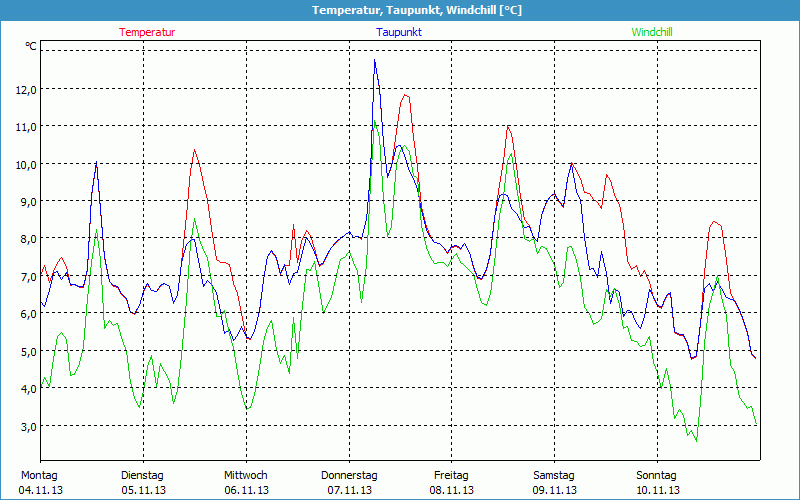Click the '9,0' y-axis value
Viewport: 800px width, 500px height.
(x=29, y=202)
